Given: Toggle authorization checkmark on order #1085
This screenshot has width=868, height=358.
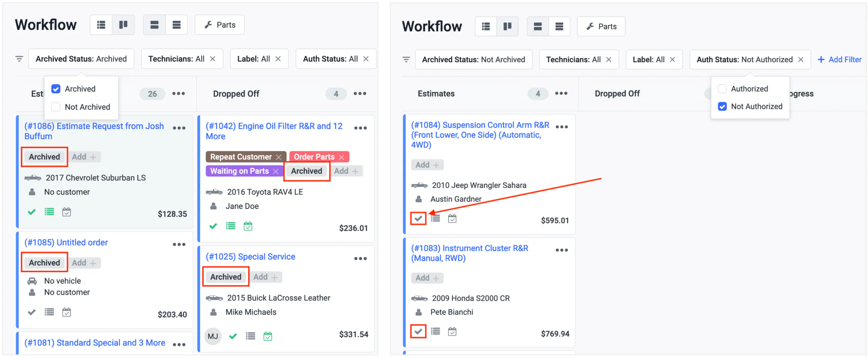Looking at the screenshot, I should pyautogui.click(x=32, y=312).
